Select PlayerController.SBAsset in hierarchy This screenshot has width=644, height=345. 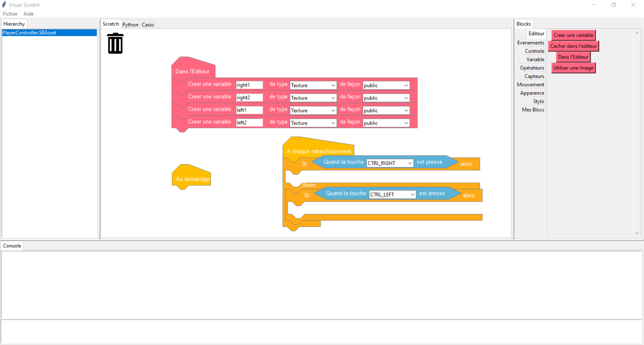click(x=49, y=32)
